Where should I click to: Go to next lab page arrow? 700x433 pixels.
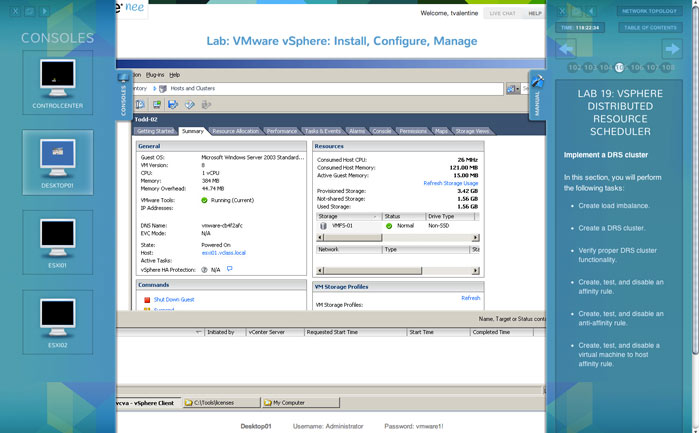[672, 49]
